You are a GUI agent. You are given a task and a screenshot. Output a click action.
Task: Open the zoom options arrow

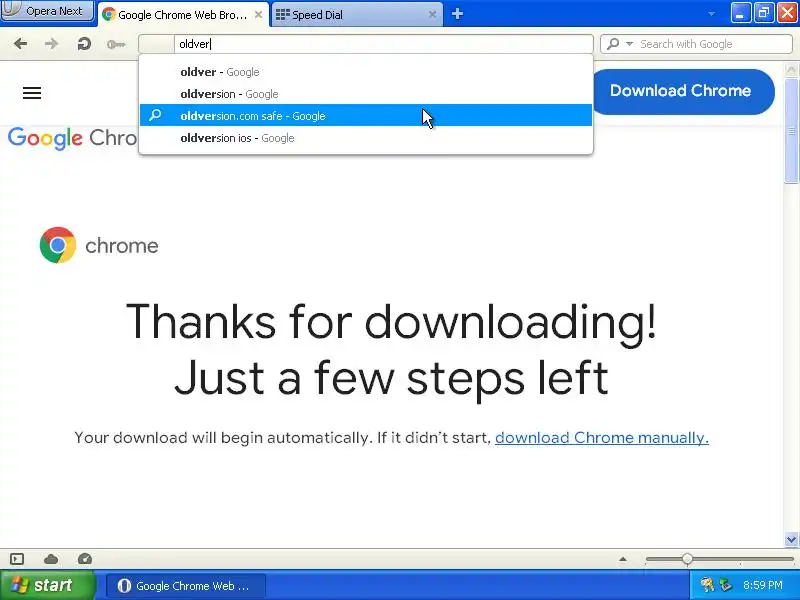point(623,559)
